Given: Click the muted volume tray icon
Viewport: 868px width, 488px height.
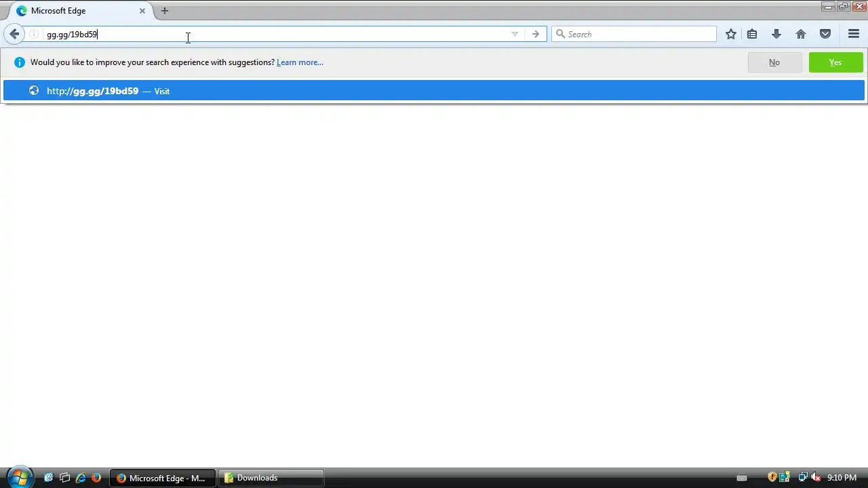Looking at the screenshot, I should coord(816,478).
